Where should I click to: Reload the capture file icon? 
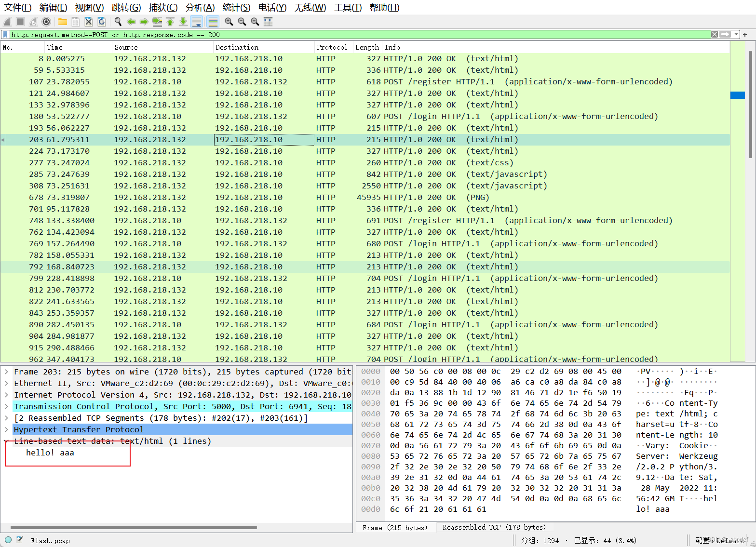pos(102,22)
